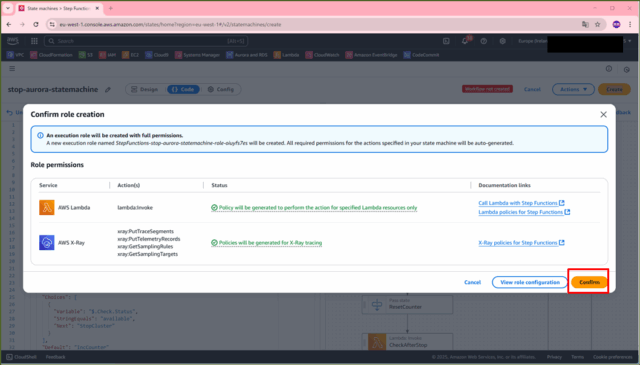Reload the browser page
Viewport: 640px width, 365px height.
[36, 24]
